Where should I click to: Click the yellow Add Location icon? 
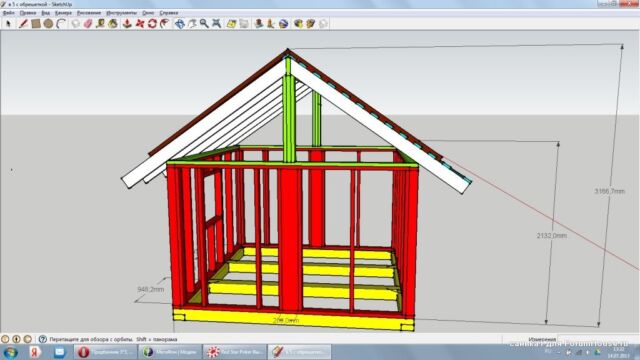pyautogui.click(x=231, y=24)
